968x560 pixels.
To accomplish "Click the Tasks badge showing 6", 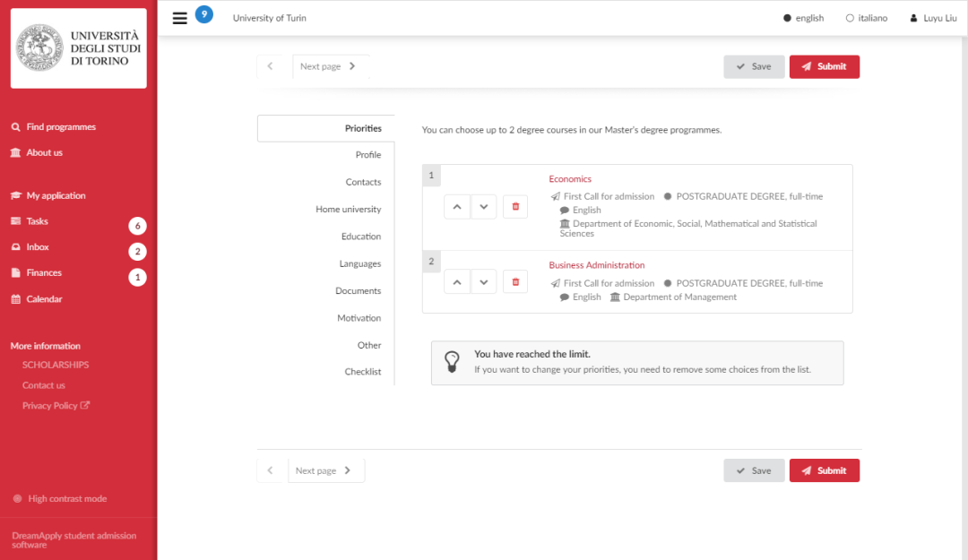I will pyautogui.click(x=138, y=226).
